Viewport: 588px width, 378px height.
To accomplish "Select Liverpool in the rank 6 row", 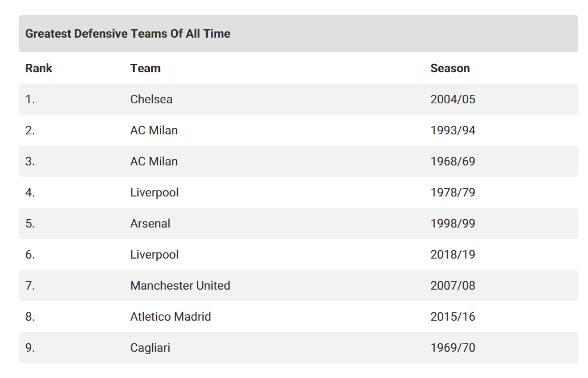I will [154, 254].
